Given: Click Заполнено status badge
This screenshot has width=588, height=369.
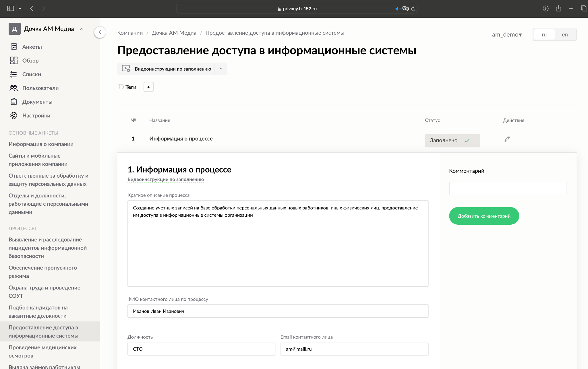Looking at the screenshot, I should (452, 141).
